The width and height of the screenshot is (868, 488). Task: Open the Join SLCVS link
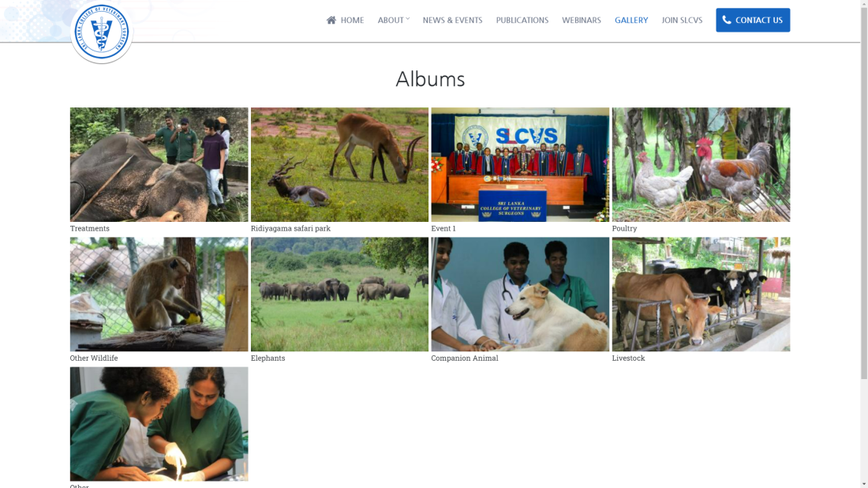point(682,20)
